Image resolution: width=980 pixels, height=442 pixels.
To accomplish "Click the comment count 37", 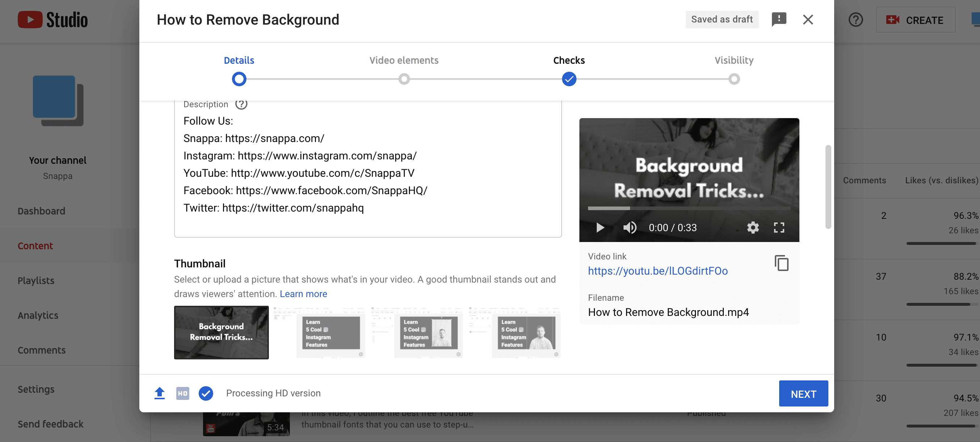I will tap(881, 276).
